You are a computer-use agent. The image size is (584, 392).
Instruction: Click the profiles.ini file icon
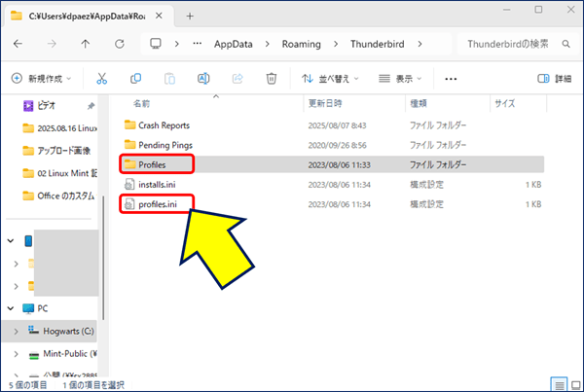pyautogui.click(x=129, y=204)
